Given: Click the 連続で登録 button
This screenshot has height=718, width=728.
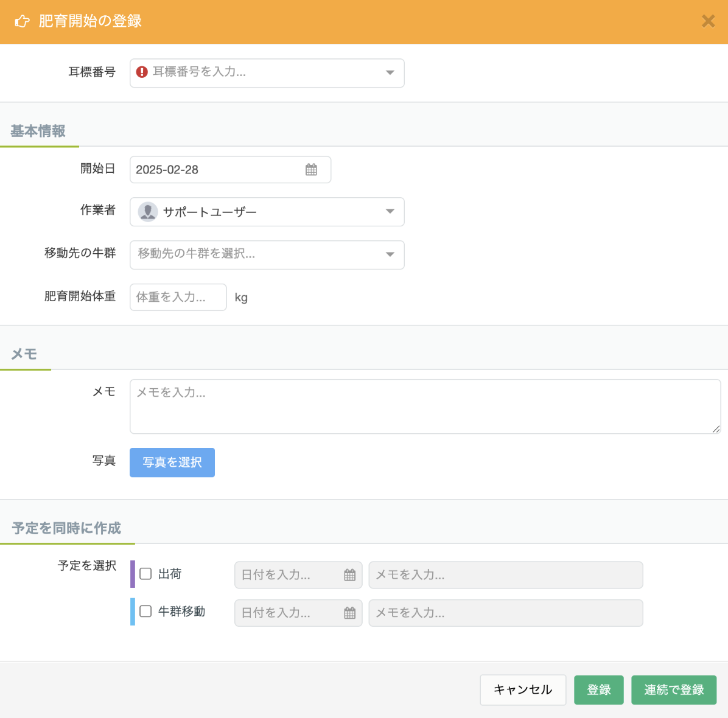Looking at the screenshot, I should click(x=673, y=690).
